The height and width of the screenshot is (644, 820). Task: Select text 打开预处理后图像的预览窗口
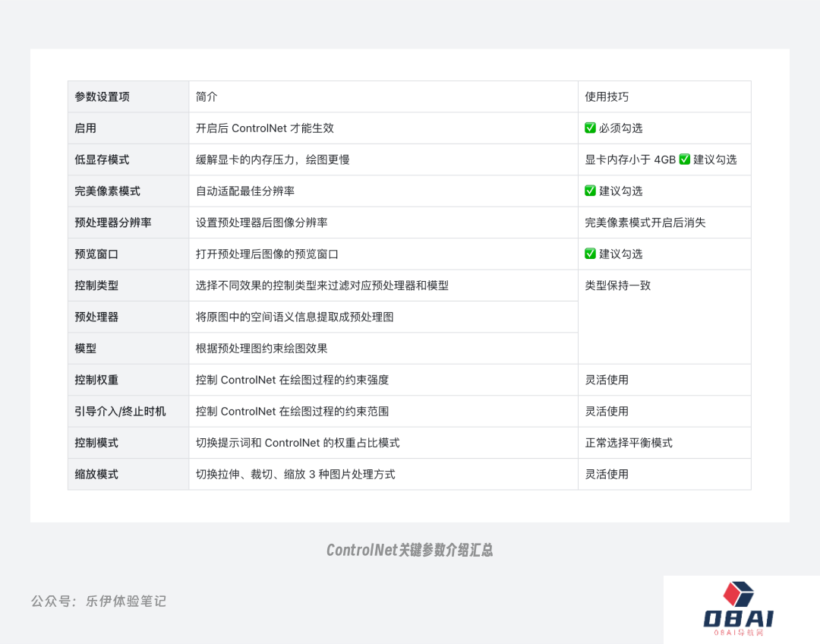(x=267, y=254)
